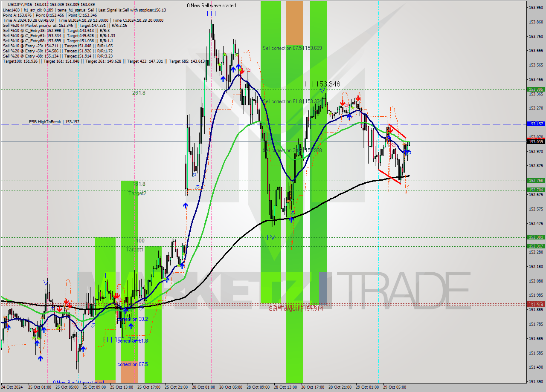The image size is (546, 392).
Task: Select the 'Sell correction 87.5 | 153.699' label
Action: click(x=292, y=48)
